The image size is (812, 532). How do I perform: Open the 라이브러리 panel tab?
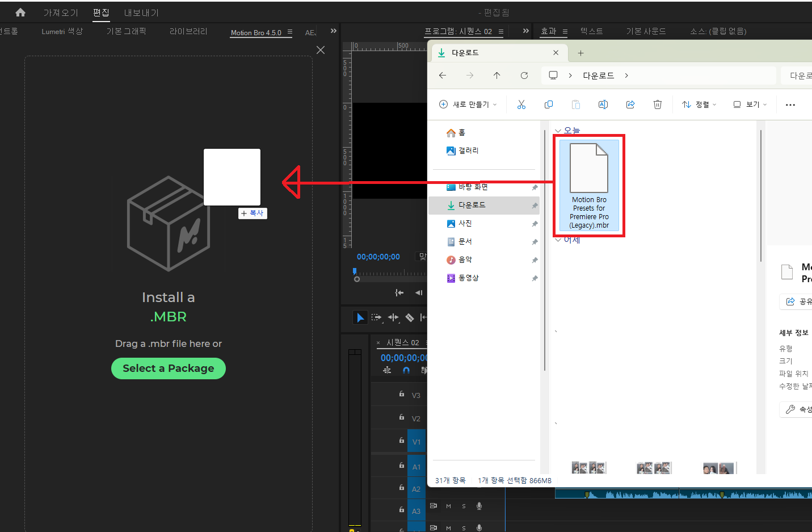click(x=188, y=31)
